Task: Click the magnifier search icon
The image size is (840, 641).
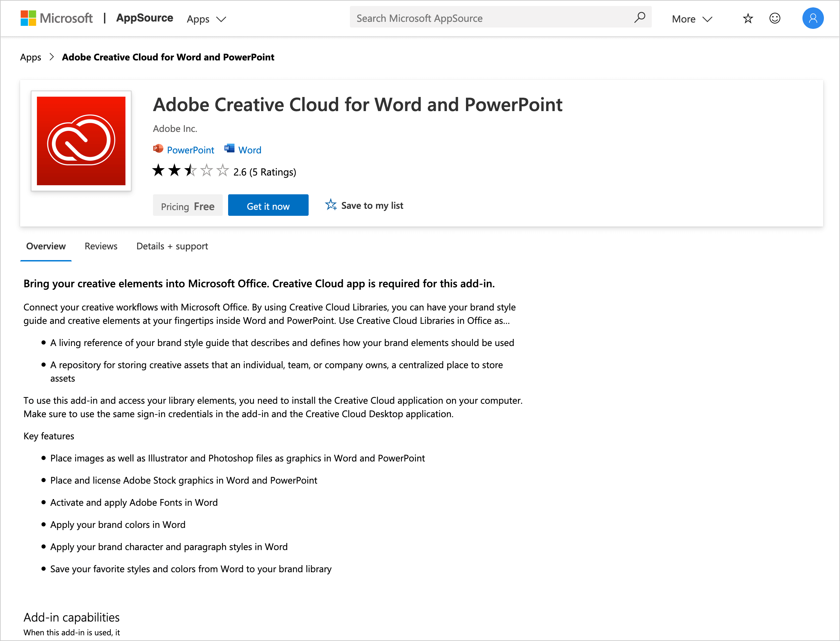Action: 640,17
